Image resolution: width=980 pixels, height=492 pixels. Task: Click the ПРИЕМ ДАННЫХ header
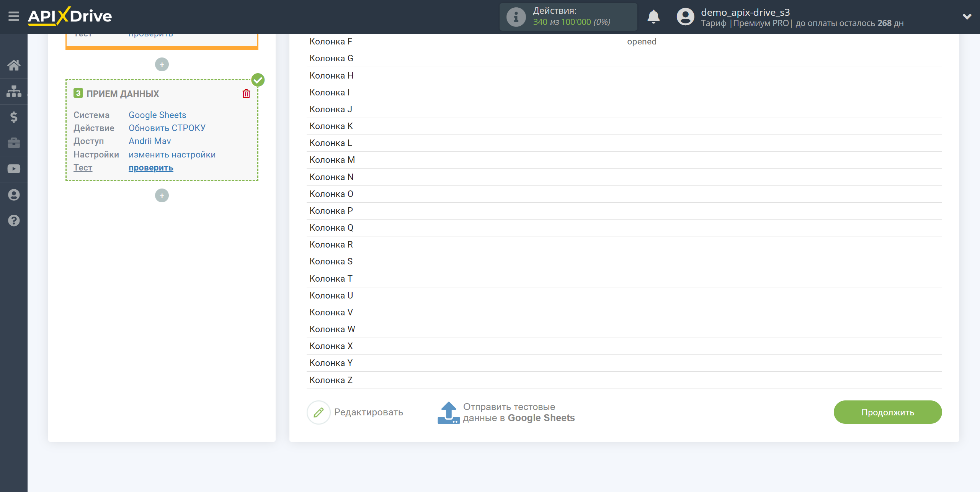click(122, 94)
